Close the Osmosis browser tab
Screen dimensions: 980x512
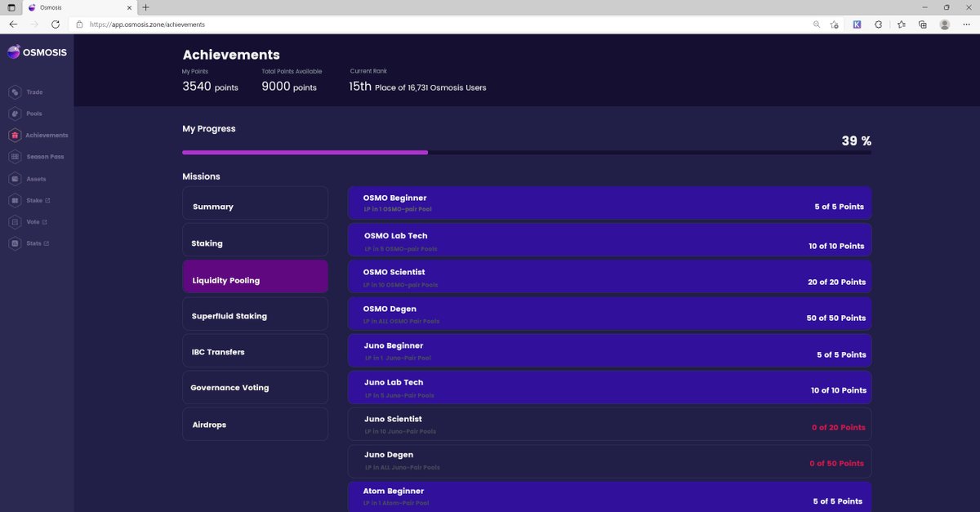click(x=129, y=7)
